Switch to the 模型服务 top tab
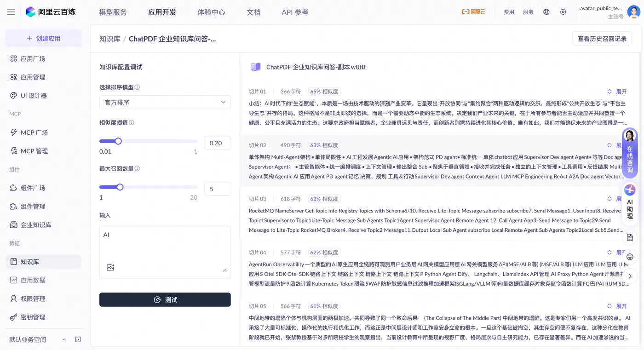 coord(113,12)
